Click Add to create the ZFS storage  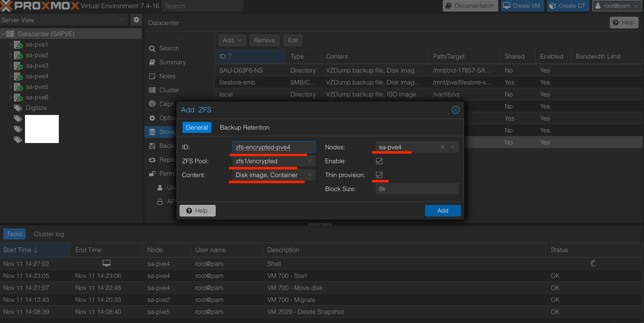[443, 211]
